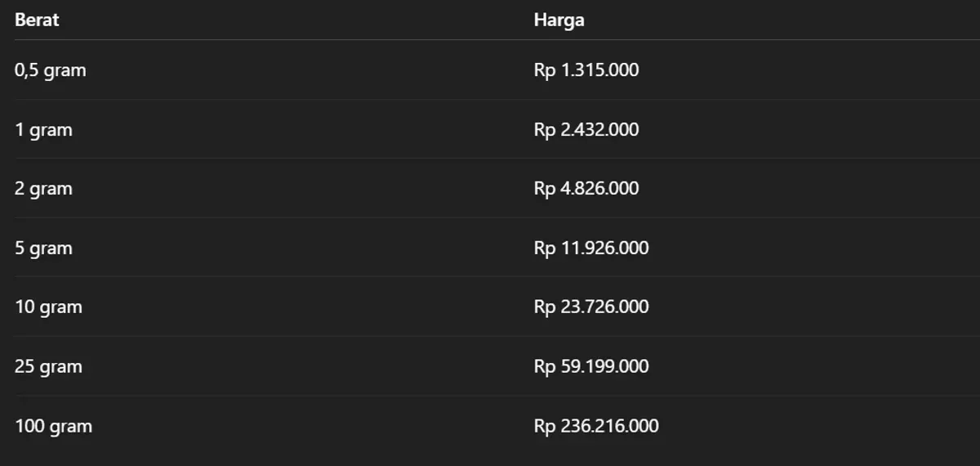Click the number 236.216.000

610,426
